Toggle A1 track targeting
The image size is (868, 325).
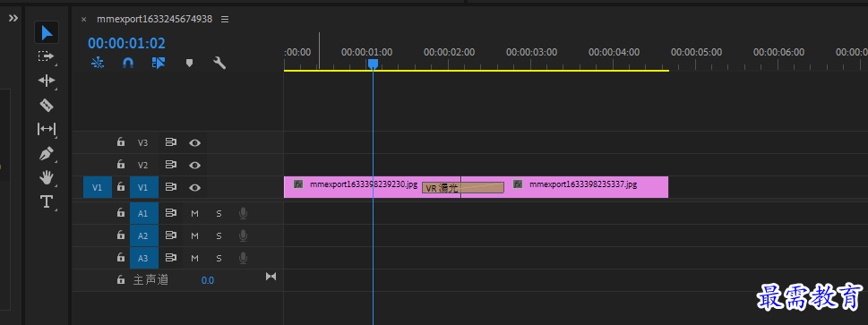tap(143, 213)
